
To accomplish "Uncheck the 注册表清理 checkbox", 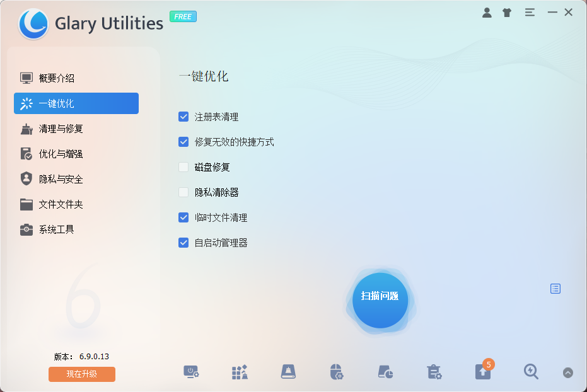I will [x=183, y=117].
